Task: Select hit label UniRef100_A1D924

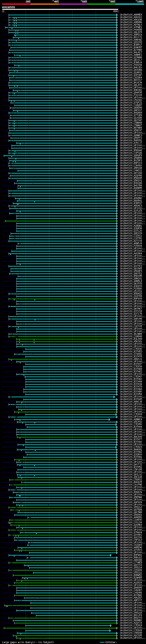Action: [131, 583]
